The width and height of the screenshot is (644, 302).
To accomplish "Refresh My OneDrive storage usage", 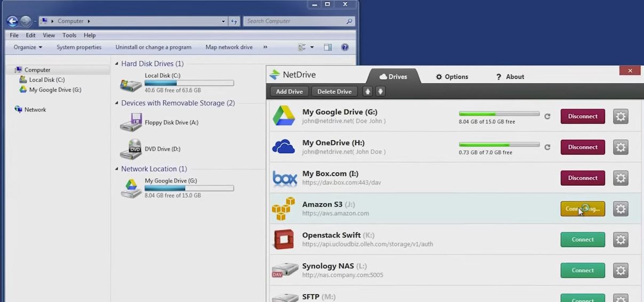I will click(x=547, y=147).
